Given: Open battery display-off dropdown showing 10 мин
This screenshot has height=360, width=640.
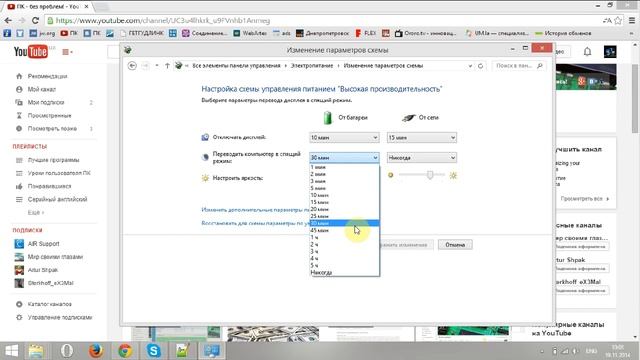Looking at the screenshot, I should coord(344,138).
